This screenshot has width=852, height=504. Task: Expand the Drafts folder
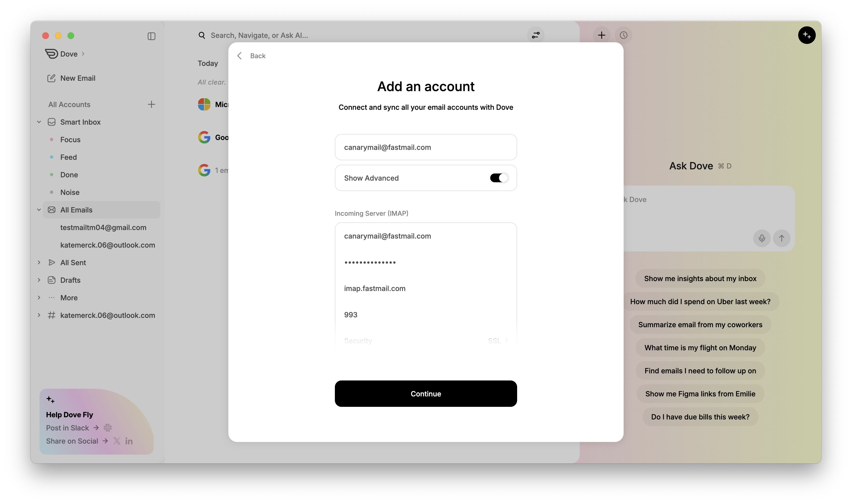tap(39, 280)
